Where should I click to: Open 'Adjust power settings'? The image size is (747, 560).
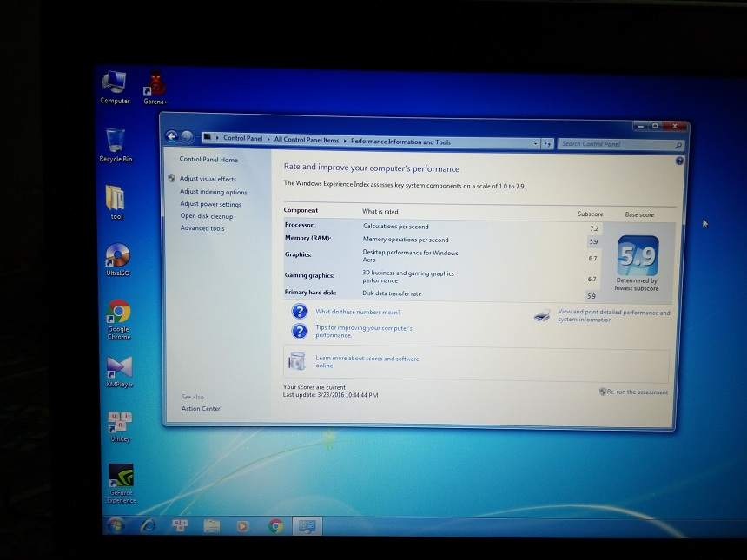[x=210, y=204]
